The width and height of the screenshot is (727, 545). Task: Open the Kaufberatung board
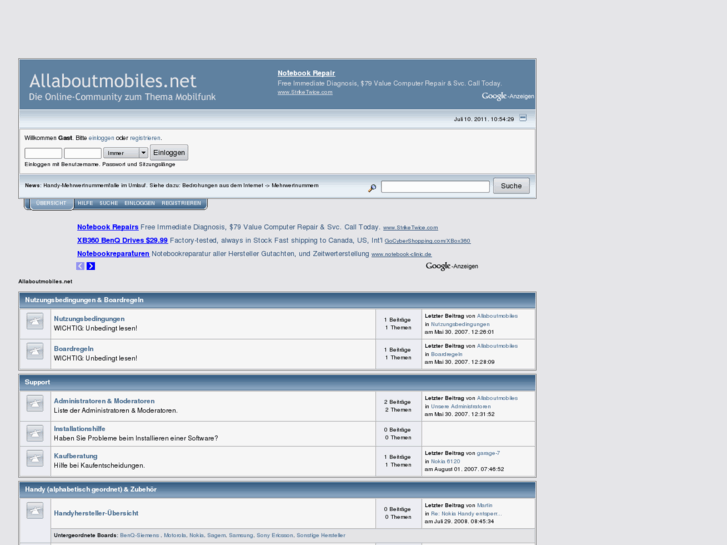tap(76, 456)
